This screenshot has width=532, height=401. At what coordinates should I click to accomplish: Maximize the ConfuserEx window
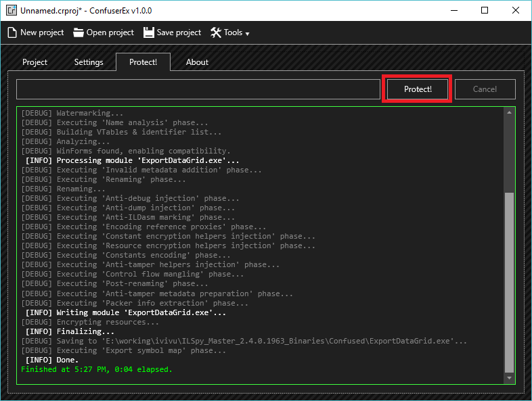pyautogui.click(x=485, y=10)
